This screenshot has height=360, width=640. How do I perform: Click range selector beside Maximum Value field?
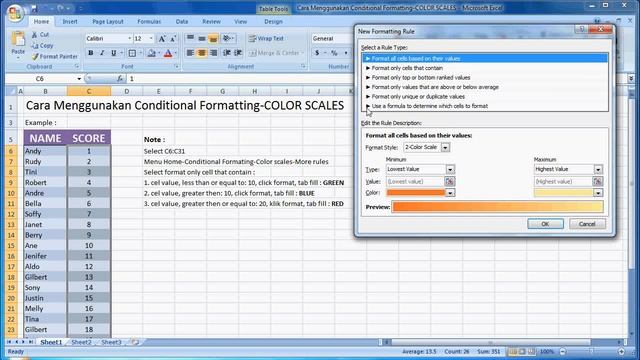point(598,182)
